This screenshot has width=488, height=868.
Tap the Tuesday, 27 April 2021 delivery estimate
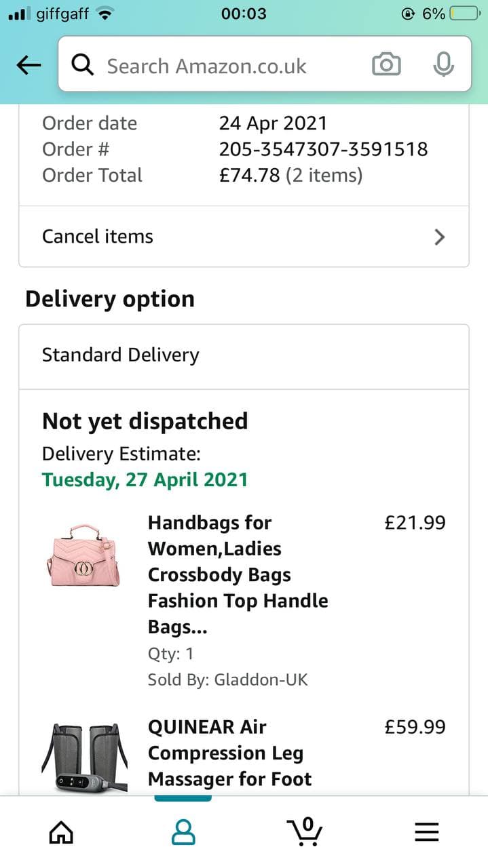tap(145, 480)
